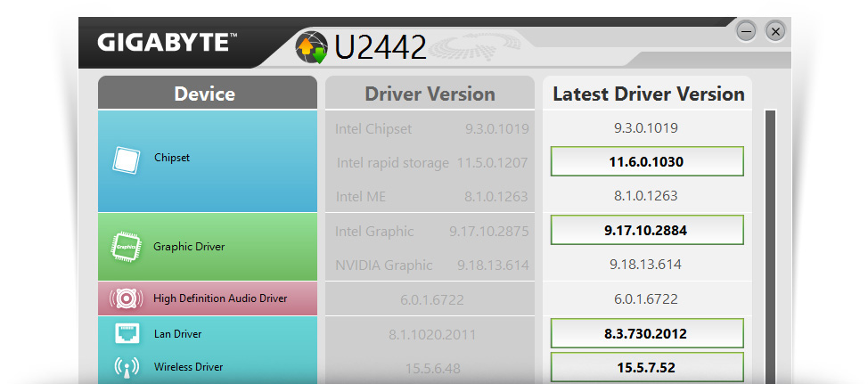The image size is (868, 384).
Task: Click installed NVIDIA version 9.18.13.614
Action: [493, 265]
